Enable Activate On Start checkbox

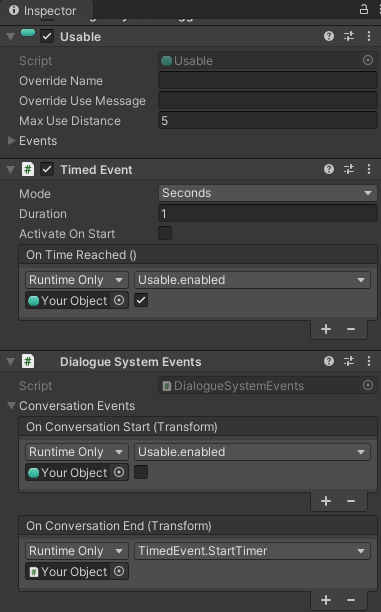click(165, 233)
